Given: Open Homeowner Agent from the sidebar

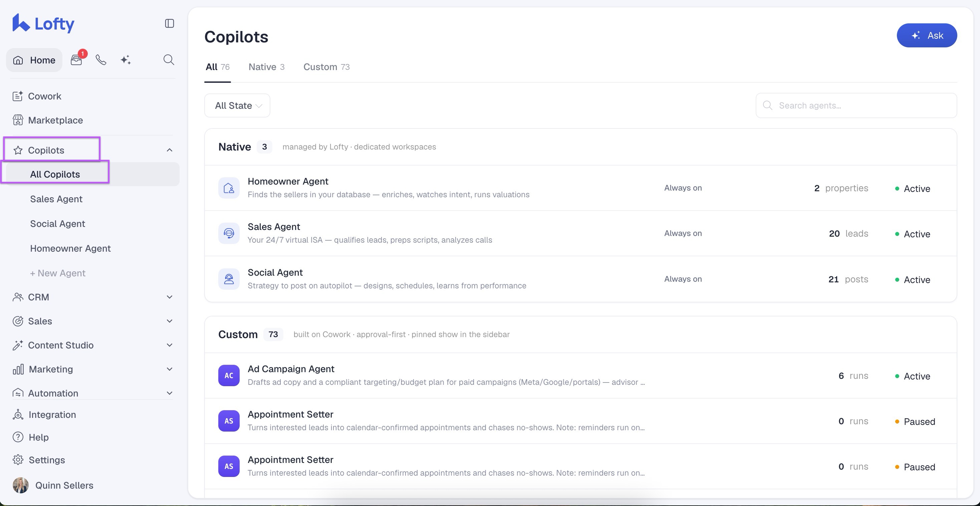Looking at the screenshot, I should [70, 248].
